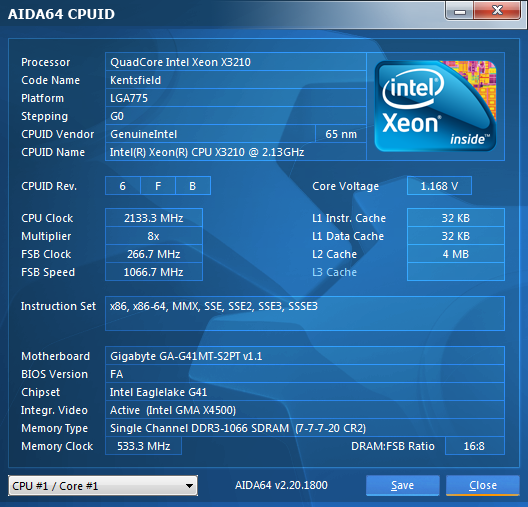Click the Memory Clock label
This screenshot has width=528, height=507.
click(57, 446)
